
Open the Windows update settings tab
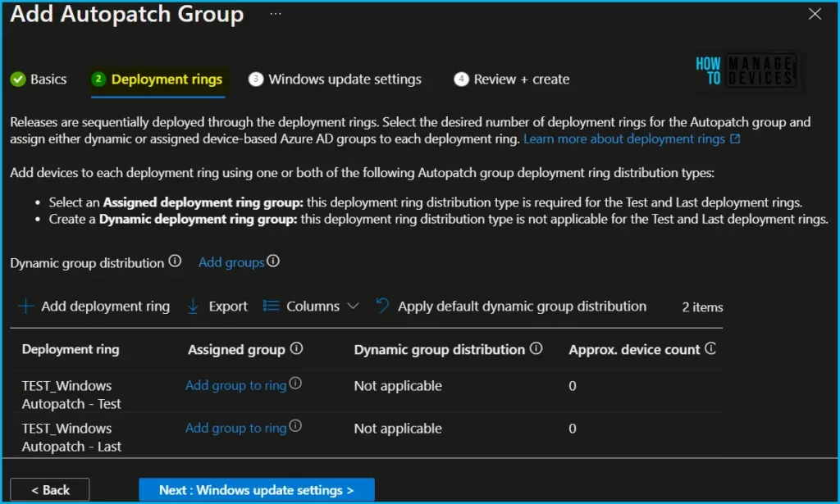pos(336,79)
